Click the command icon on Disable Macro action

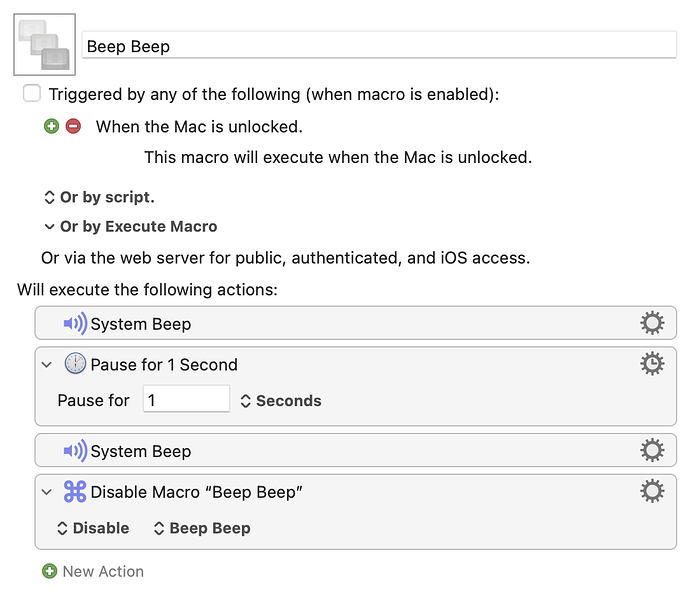75,492
